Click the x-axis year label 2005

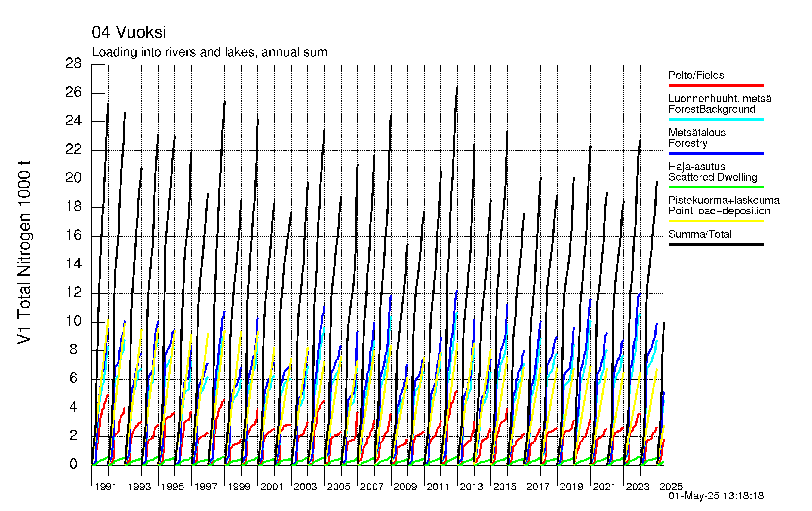(339, 487)
